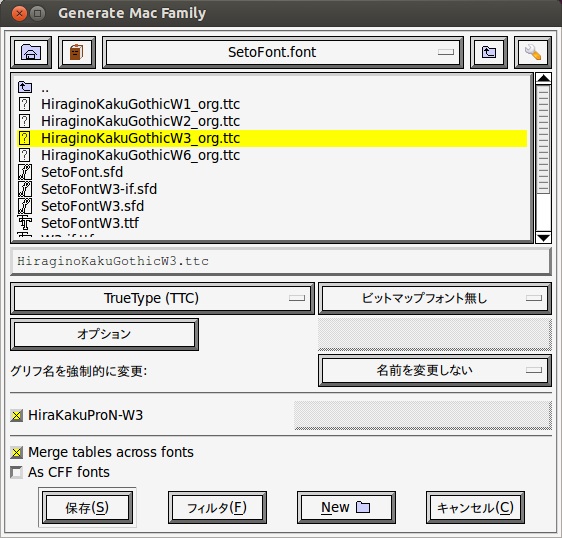
Task: Click the sfd icon beside SetoFontW3-if.sfd
Action: [25, 189]
